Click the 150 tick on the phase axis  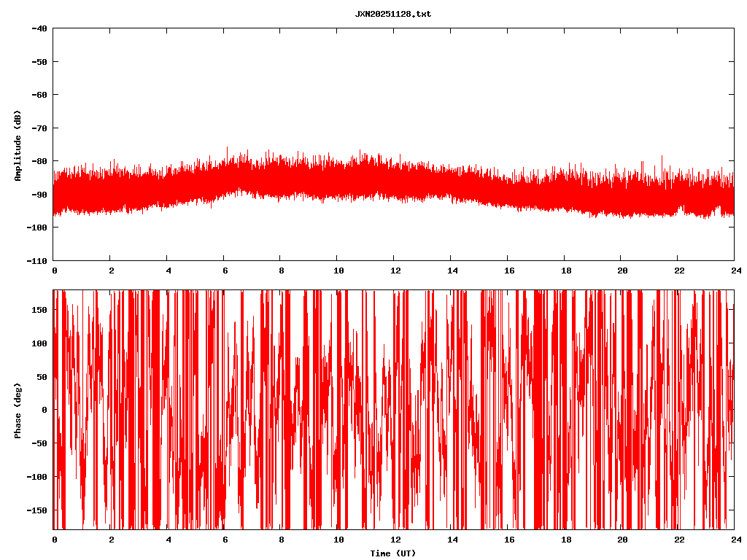(x=39, y=310)
